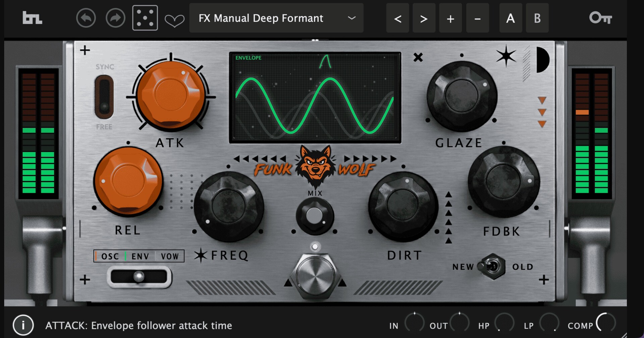
Task: Select the VOW mode tab
Action: (170, 256)
